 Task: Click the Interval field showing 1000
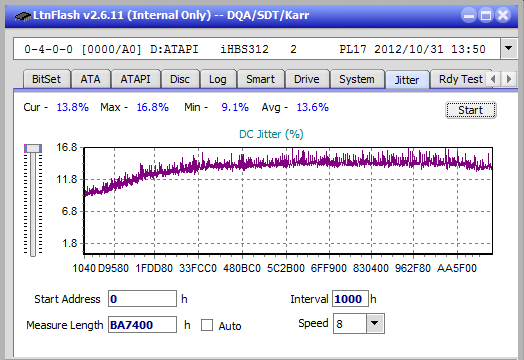click(350, 298)
